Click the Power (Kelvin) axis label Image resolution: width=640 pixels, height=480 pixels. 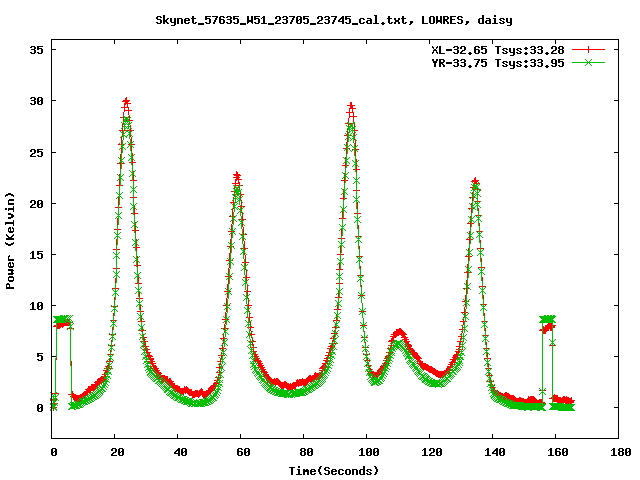point(10,241)
